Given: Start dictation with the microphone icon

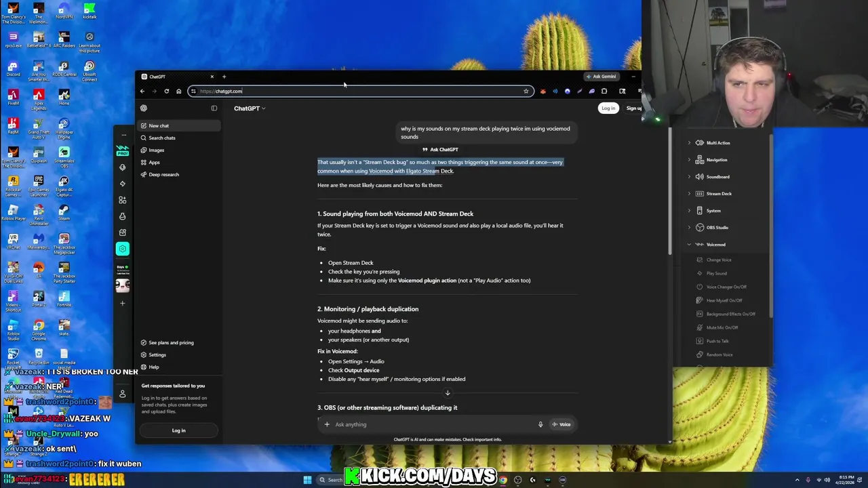Looking at the screenshot, I should (x=540, y=424).
